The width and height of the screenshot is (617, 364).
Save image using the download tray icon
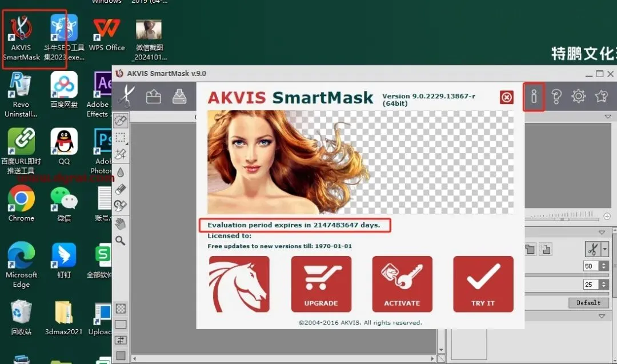click(x=179, y=97)
